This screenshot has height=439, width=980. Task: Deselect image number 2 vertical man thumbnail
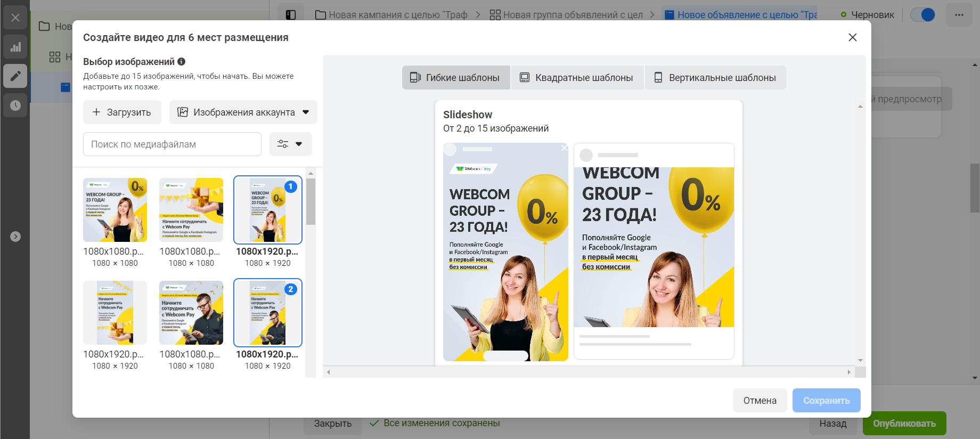pyautogui.click(x=268, y=313)
